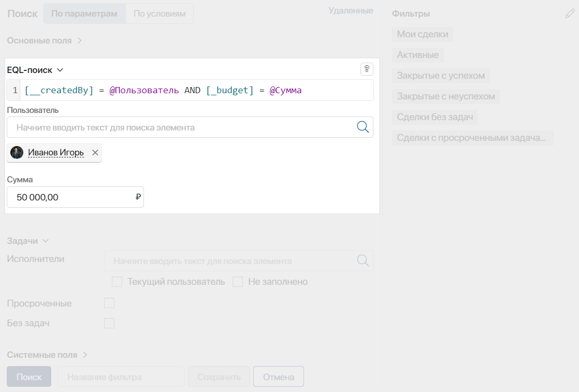
Task: Expand the Системные поля section
Action: pos(47,355)
